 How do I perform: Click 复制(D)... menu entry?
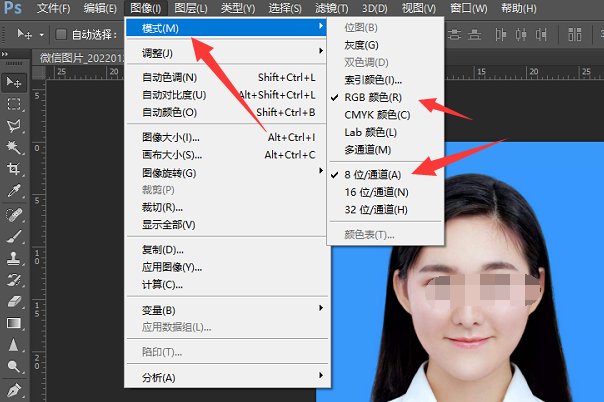coord(226,250)
